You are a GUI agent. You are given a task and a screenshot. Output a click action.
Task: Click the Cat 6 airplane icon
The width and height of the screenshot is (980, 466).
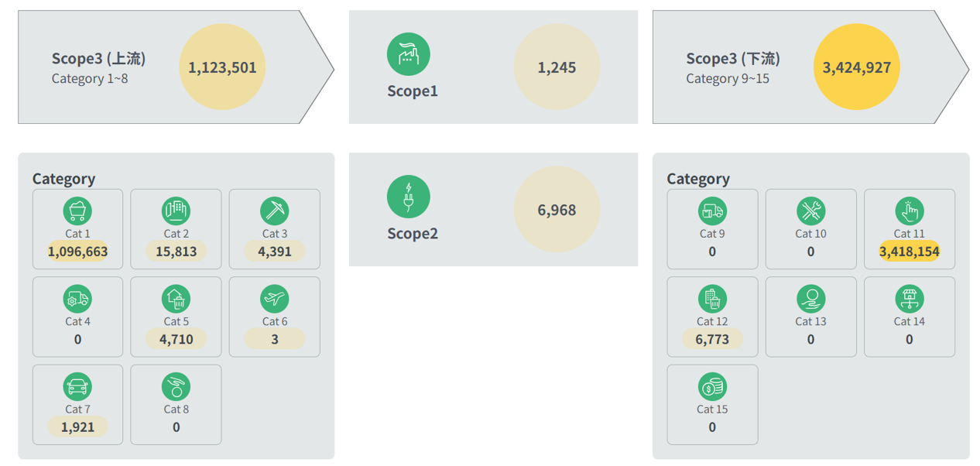pyautogui.click(x=275, y=298)
